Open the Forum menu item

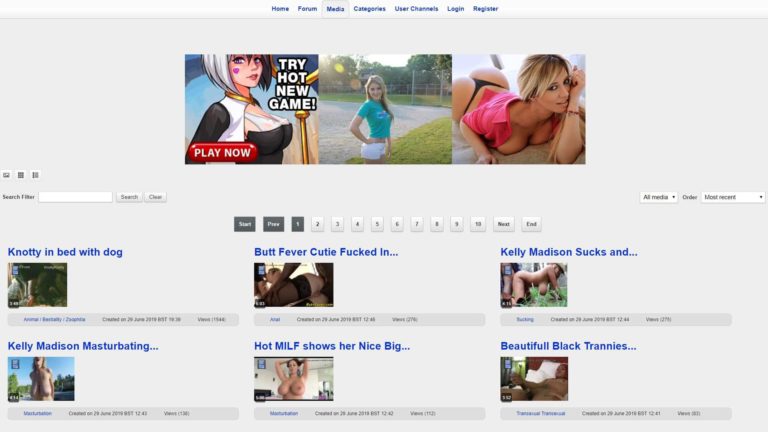tap(307, 9)
